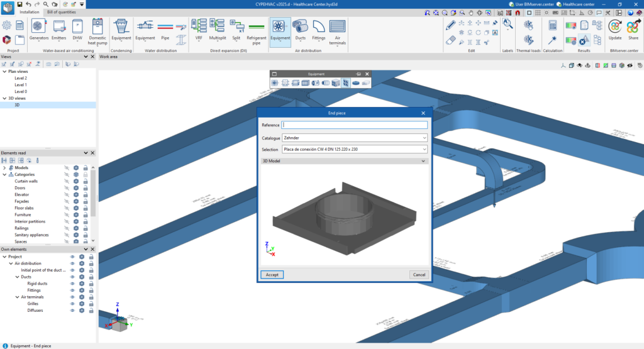Toggle eye icon for Rigid ducts

coord(72,284)
